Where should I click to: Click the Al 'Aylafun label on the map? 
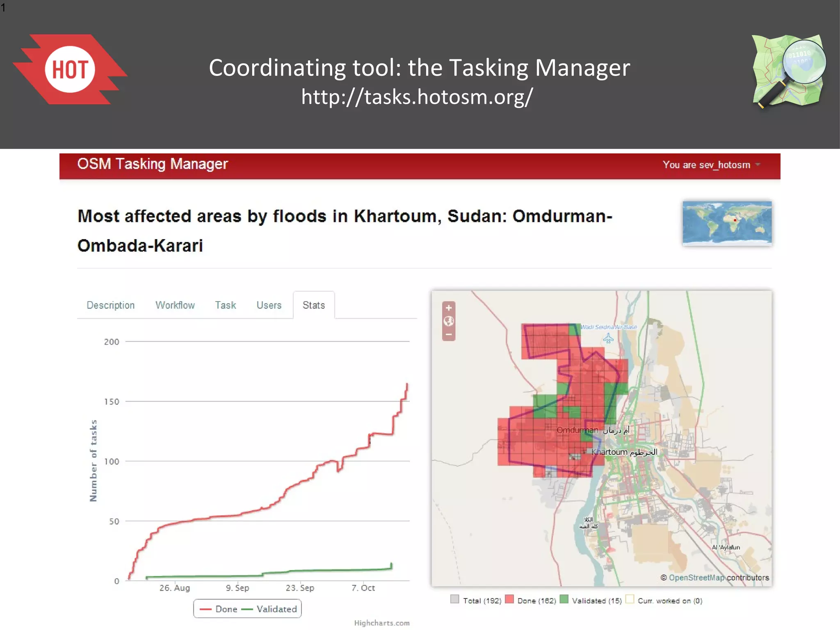coord(726,547)
